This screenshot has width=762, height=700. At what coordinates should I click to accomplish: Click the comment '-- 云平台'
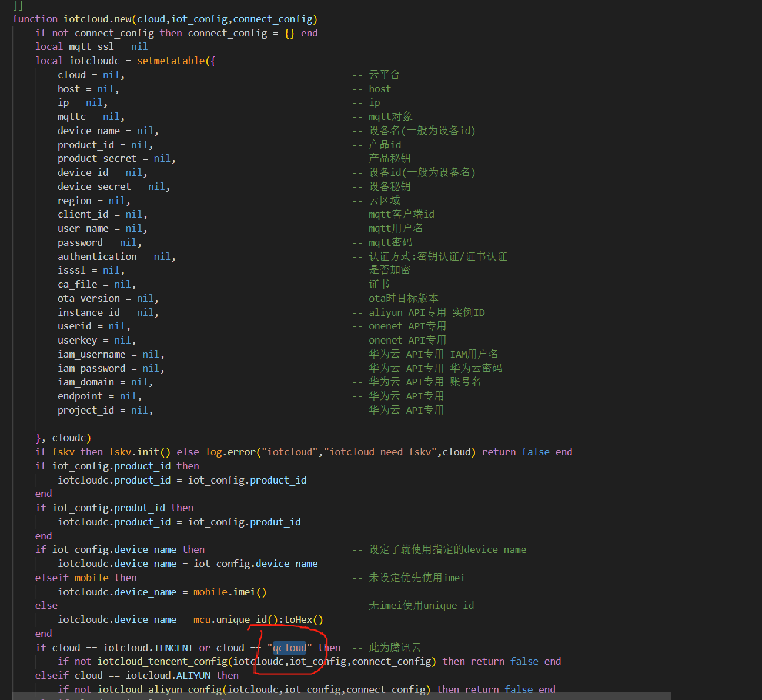coord(376,75)
